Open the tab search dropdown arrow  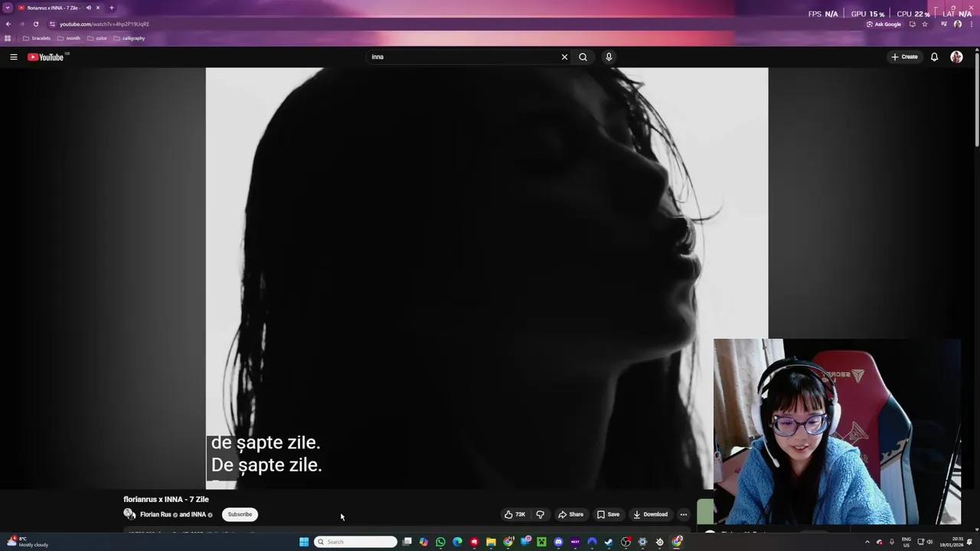8,8
